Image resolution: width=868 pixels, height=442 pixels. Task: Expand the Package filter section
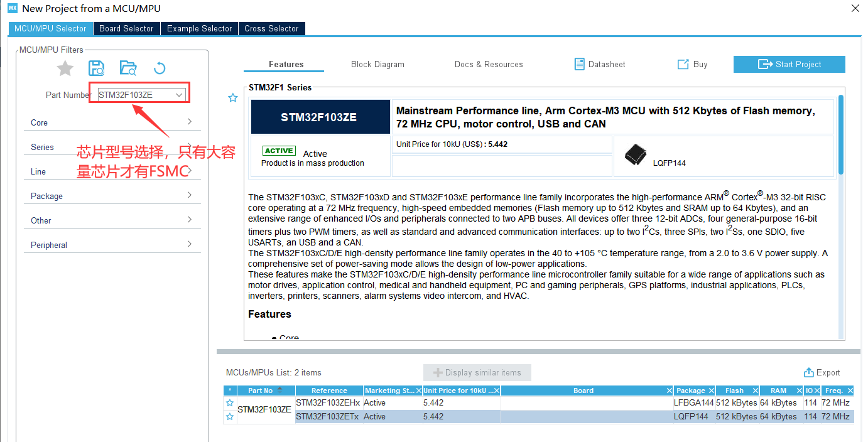pyautogui.click(x=112, y=196)
